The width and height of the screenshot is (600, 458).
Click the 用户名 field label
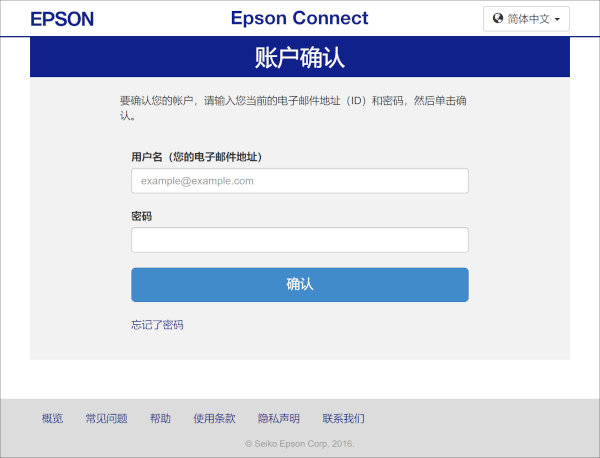coord(196,157)
